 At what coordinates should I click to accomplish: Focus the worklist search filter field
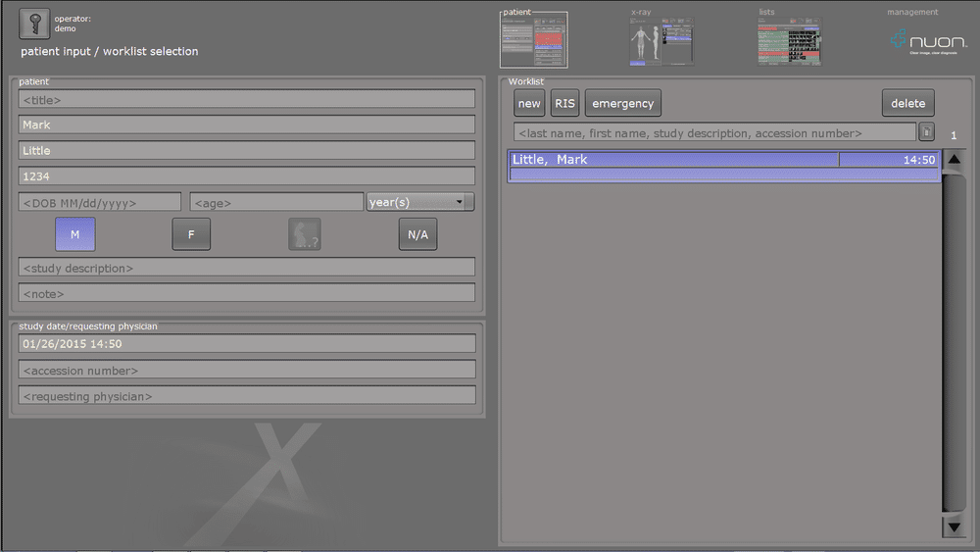pos(714,132)
